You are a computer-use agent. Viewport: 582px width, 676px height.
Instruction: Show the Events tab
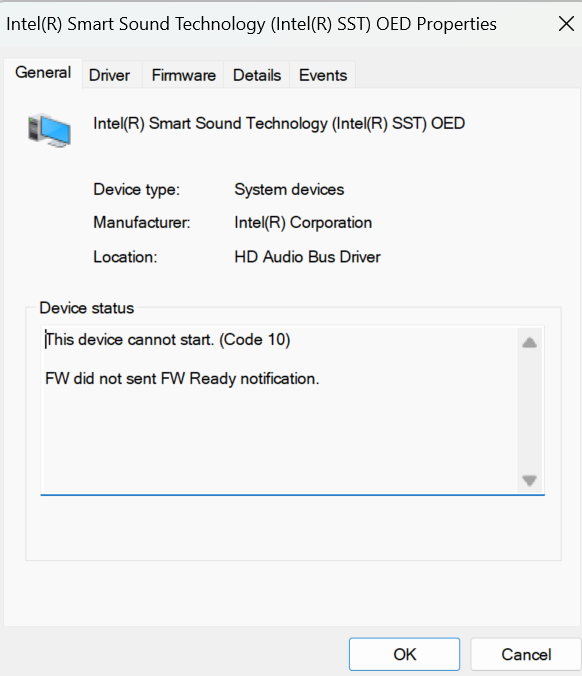pos(323,75)
